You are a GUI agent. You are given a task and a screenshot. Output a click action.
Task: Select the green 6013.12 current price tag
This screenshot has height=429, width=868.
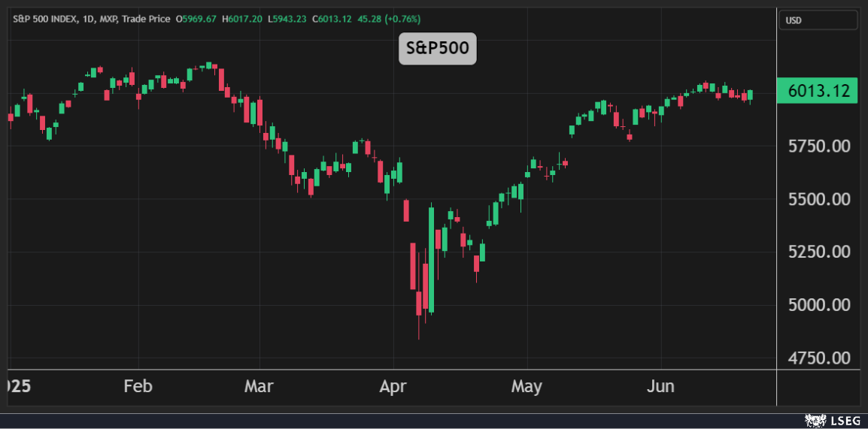point(818,92)
